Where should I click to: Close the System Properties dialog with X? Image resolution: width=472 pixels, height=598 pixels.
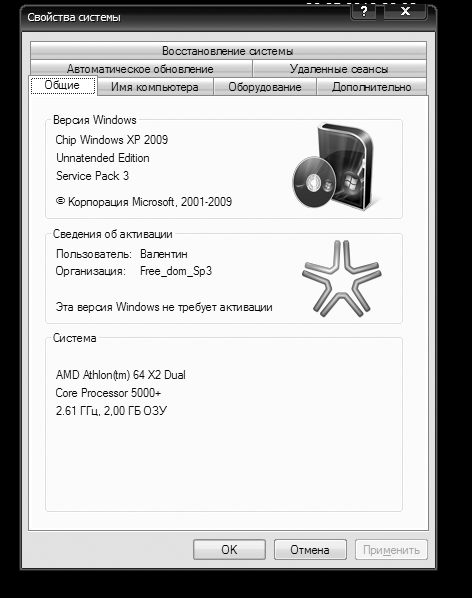point(405,11)
